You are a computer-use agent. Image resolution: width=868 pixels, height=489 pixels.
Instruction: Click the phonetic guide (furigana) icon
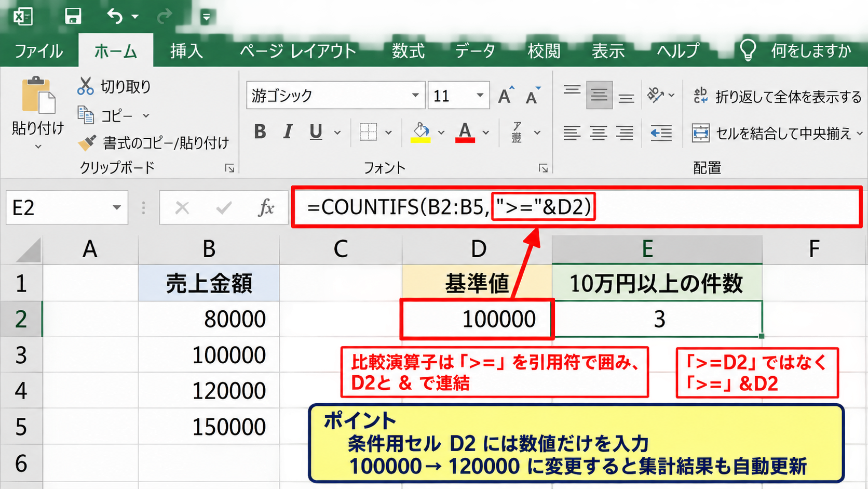coord(517,132)
